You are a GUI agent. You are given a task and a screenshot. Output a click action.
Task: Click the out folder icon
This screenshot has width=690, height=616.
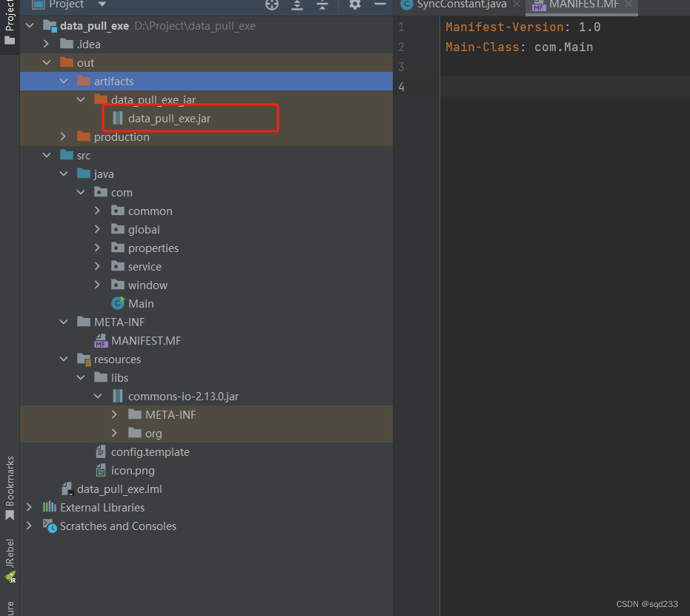tap(67, 62)
